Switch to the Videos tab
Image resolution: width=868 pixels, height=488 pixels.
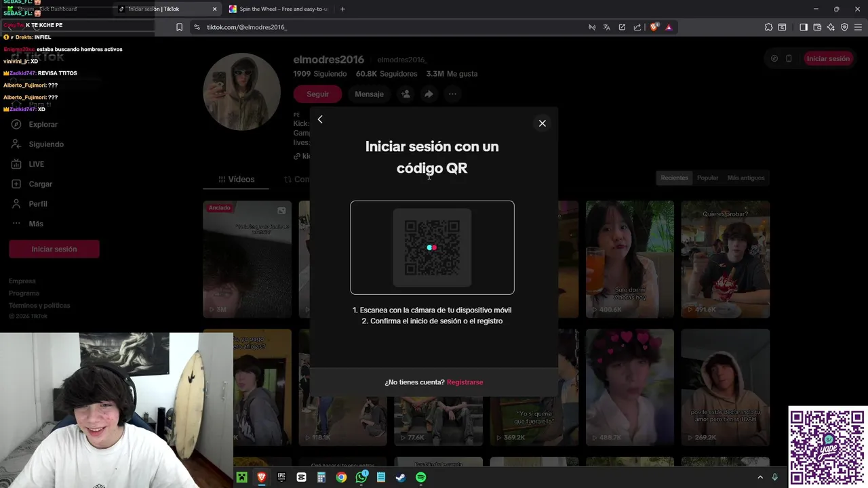tap(236, 180)
